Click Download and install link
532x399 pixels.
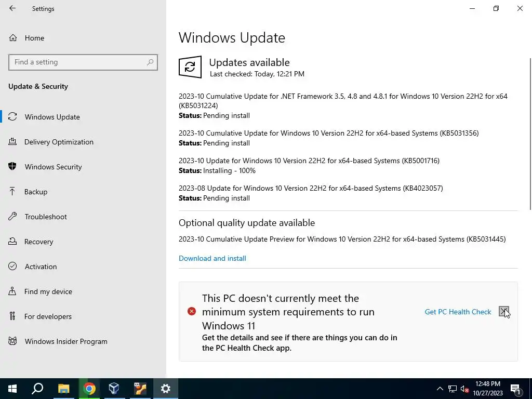[x=212, y=258]
